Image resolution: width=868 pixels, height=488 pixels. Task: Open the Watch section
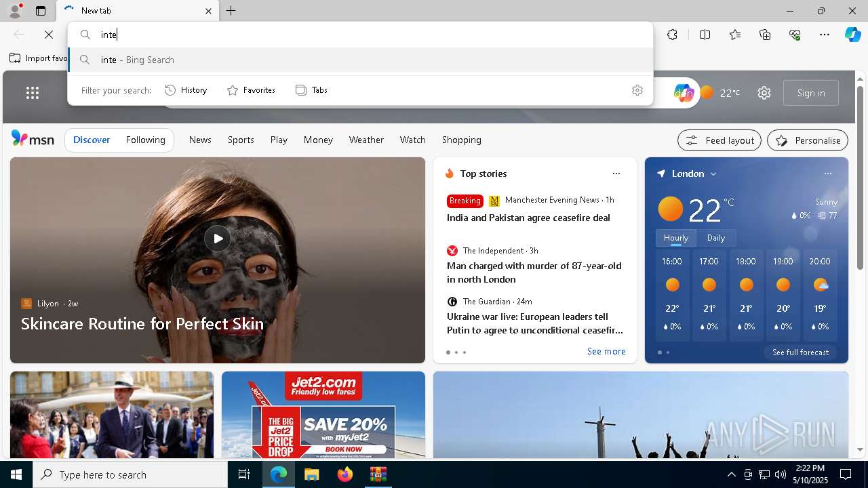coord(412,140)
